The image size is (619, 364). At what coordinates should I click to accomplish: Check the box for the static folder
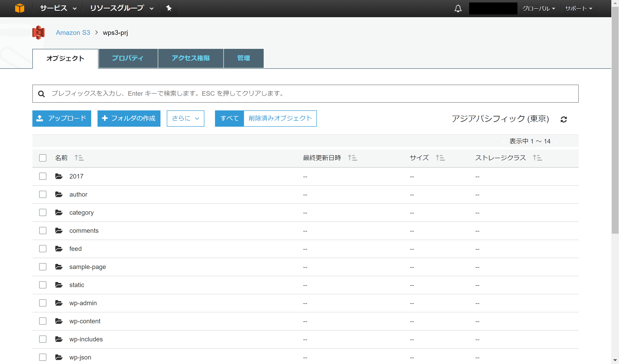[x=43, y=285]
